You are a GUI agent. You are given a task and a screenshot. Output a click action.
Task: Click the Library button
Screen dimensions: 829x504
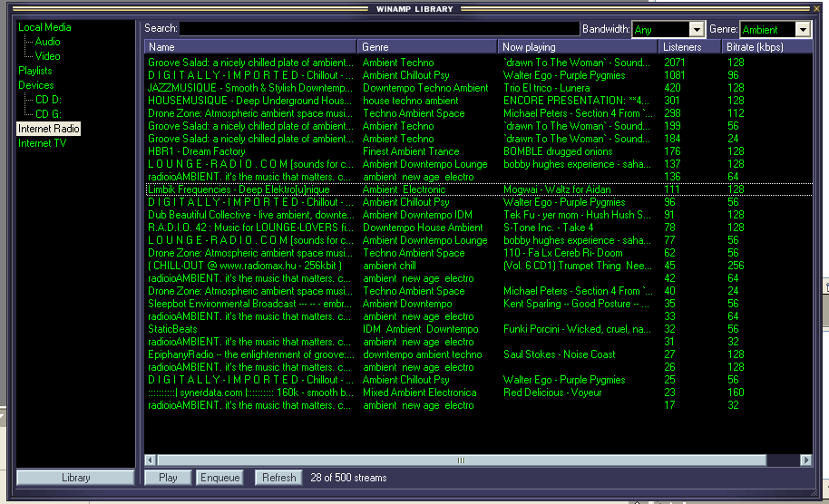pos(75,478)
